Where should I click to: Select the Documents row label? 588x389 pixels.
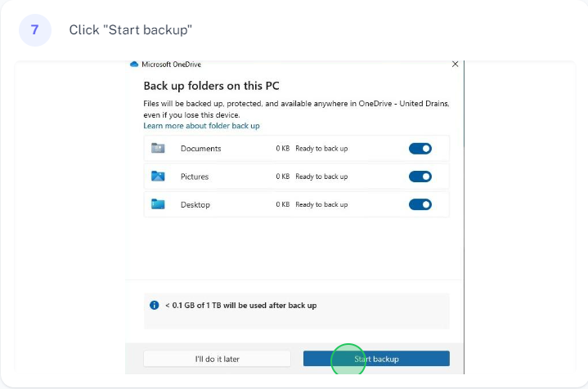pyautogui.click(x=200, y=149)
